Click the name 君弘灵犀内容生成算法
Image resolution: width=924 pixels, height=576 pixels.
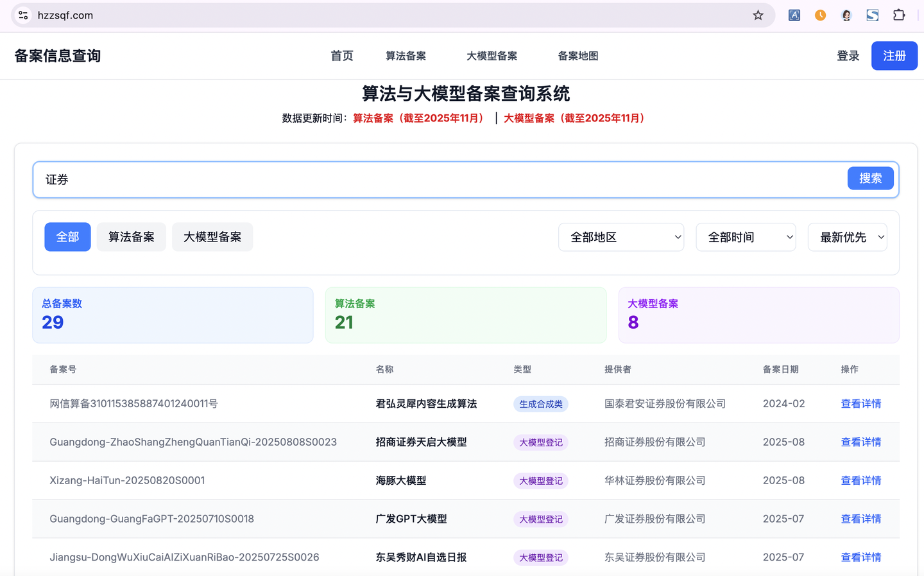426,404
